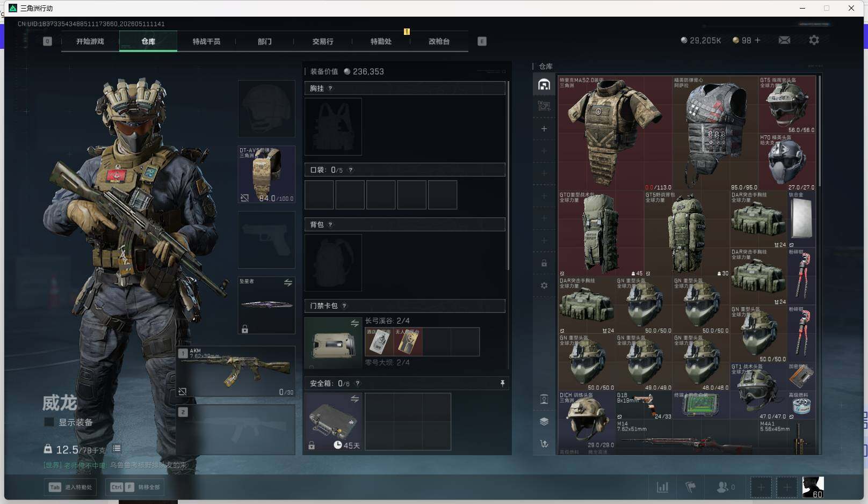The height and width of the screenshot is (504, 868).
Task: Click the stacked layers icon in sidebar
Action: coord(544,421)
